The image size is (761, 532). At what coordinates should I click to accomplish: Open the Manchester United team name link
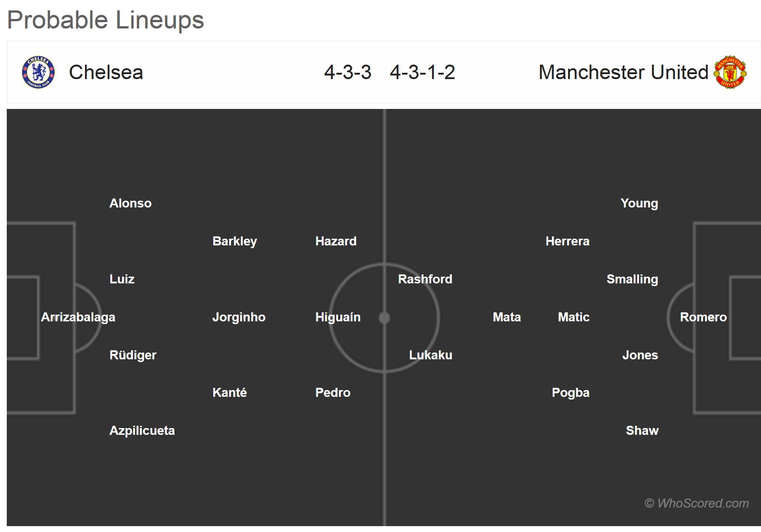pyautogui.click(x=623, y=72)
